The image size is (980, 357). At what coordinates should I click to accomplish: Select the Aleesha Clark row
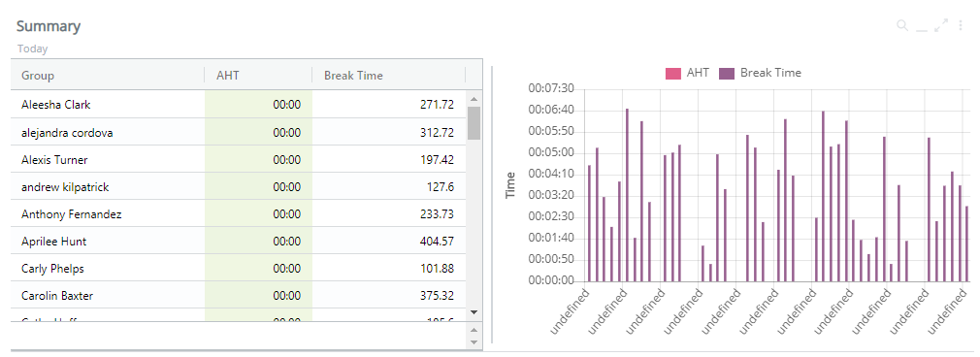(239, 105)
